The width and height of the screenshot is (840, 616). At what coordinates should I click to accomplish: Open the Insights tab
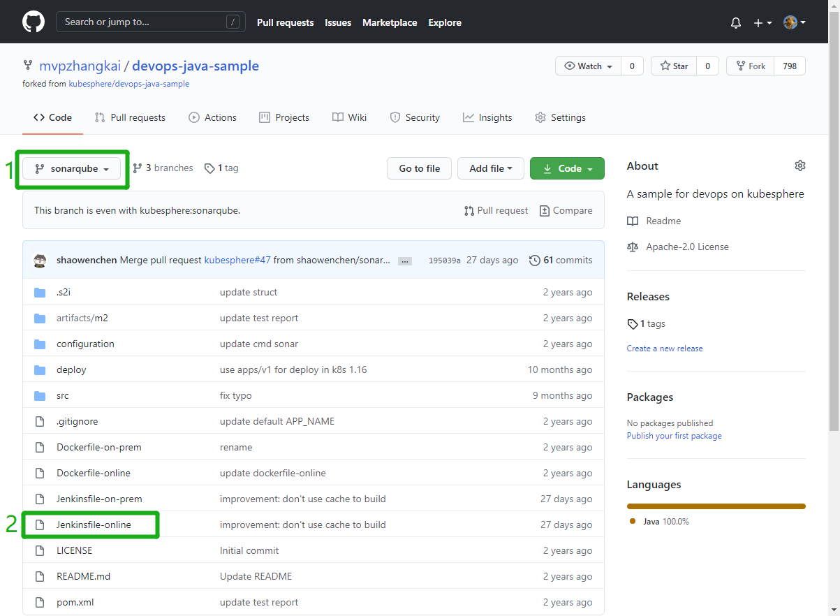point(487,117)
